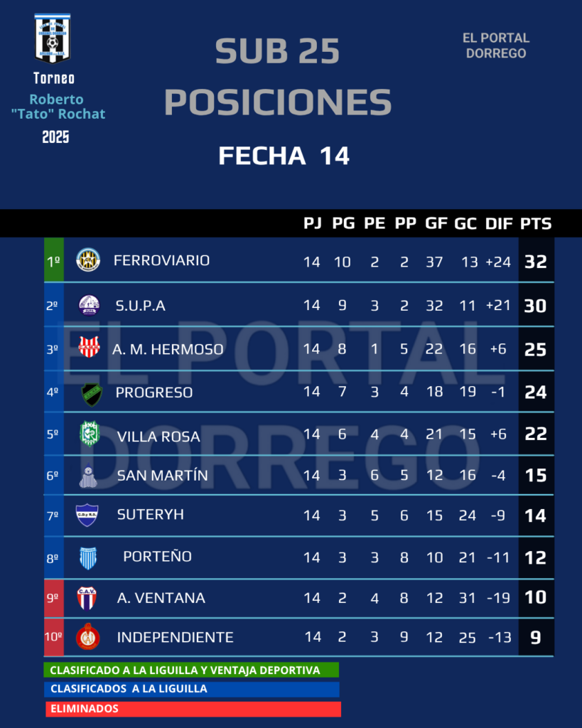Screen dimensions: 582x728
Task: Click the PTS column header
Action: pos(536,223)
